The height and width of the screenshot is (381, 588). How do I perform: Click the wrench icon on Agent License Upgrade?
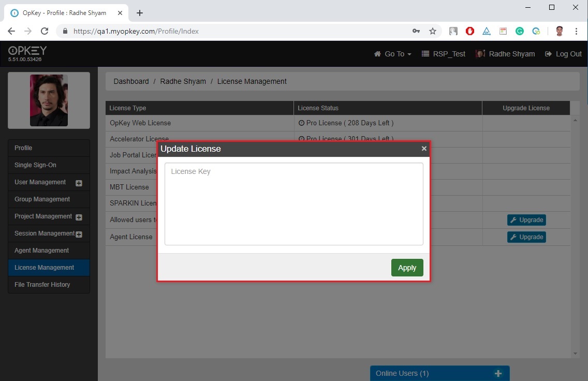click(513, 237)
